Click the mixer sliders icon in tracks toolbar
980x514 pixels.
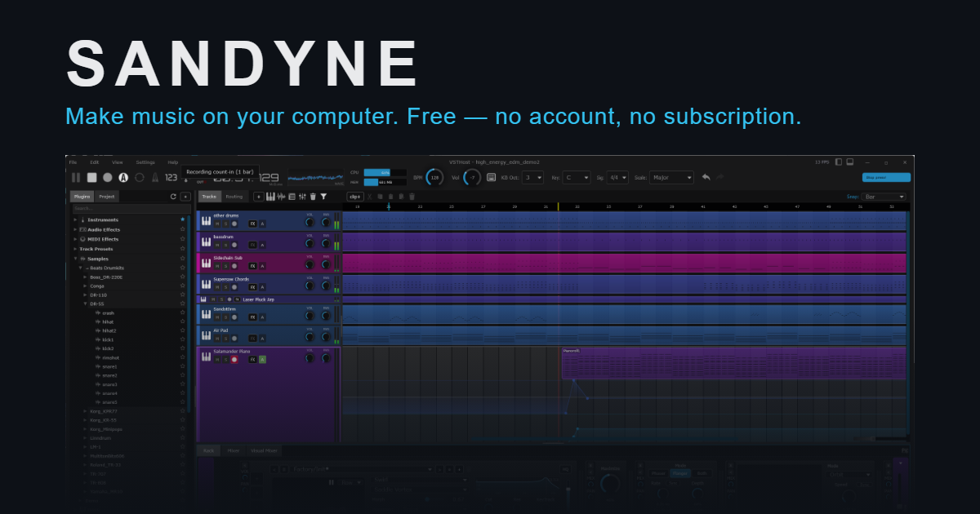pos(302,197)
